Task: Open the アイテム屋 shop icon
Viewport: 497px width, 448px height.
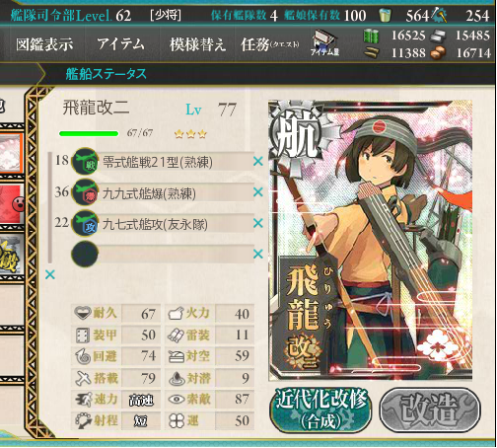Action: 324,42
